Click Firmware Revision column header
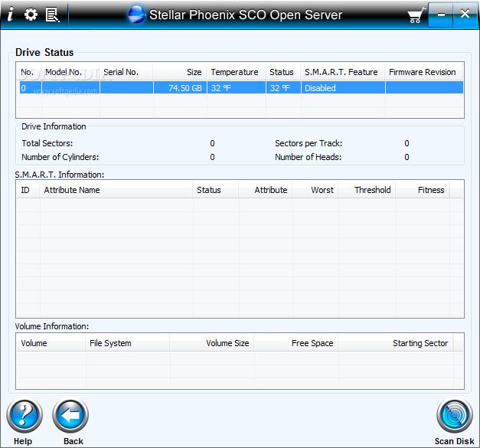This screenshot has width=480, height=448. tap(424, 72)
